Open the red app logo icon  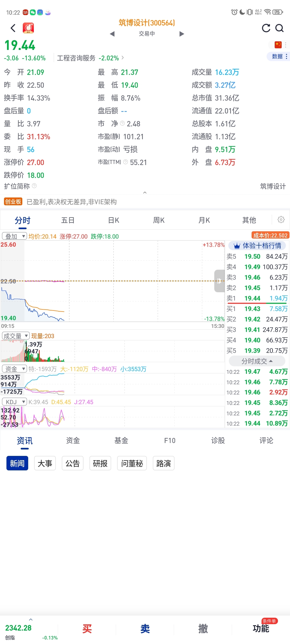(28, 28)
